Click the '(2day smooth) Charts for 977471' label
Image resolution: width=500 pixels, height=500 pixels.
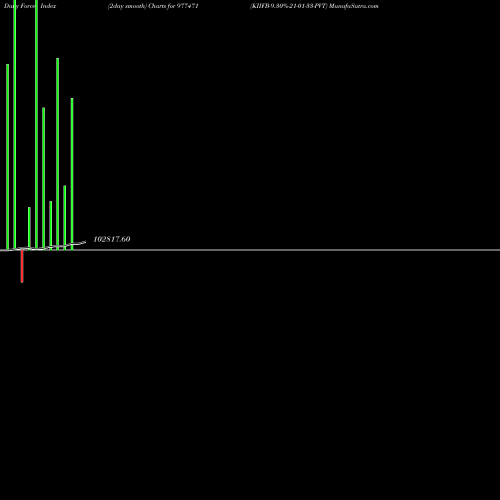(153, 6)
